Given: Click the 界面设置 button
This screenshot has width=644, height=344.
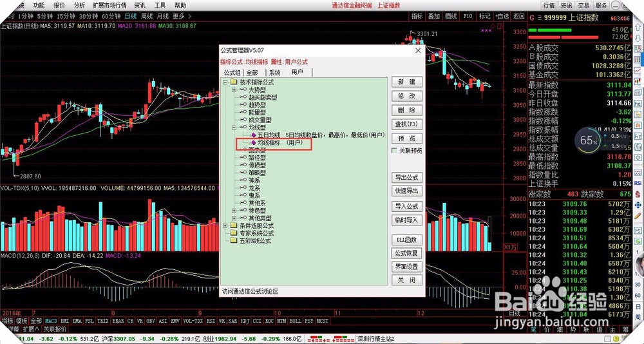Looking at the screenshot, I should click(x=407, y=266).
